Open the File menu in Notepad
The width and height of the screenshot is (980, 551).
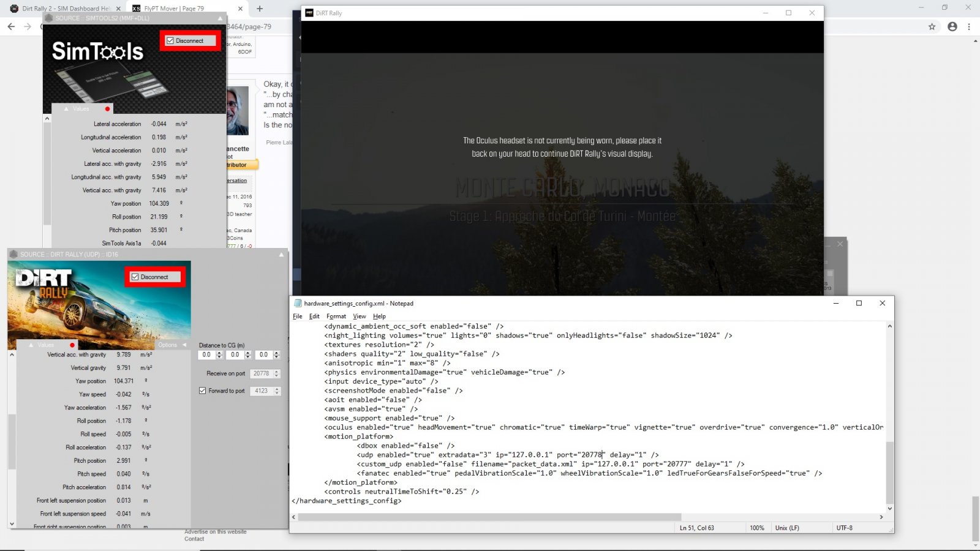tap(297, 317)
